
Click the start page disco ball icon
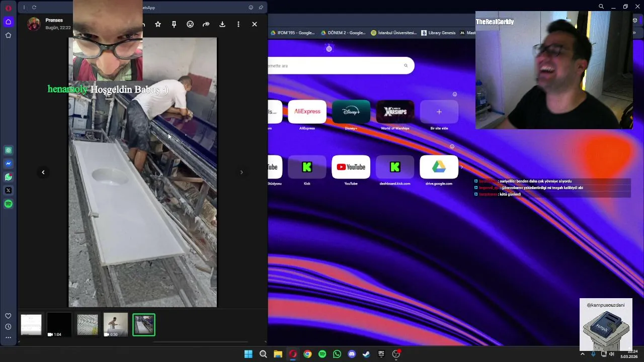(329, 48)
